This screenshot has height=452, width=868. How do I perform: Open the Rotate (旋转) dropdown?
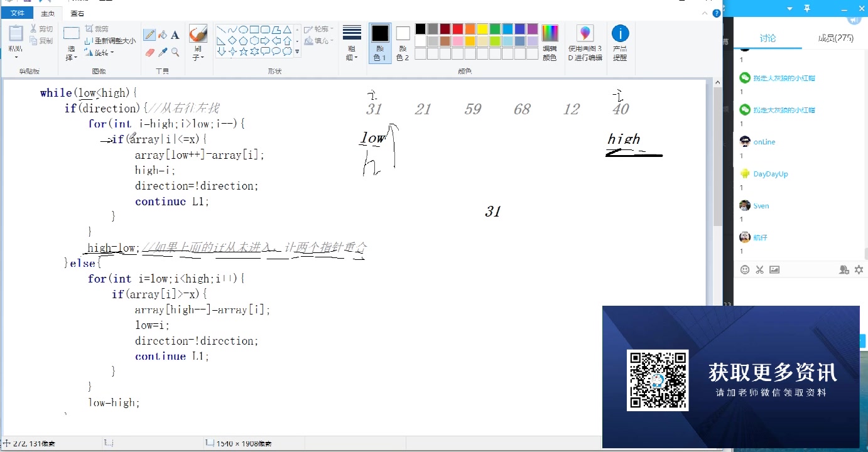[x=100, y=53]
